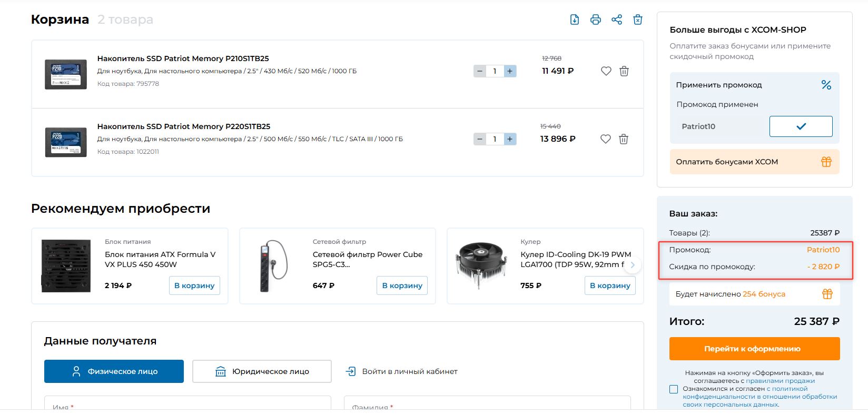Image resolution: width=868 pixels, height=414 pixels.
Task: Clear entire cart with top trash icon
Action: [638, 19]
